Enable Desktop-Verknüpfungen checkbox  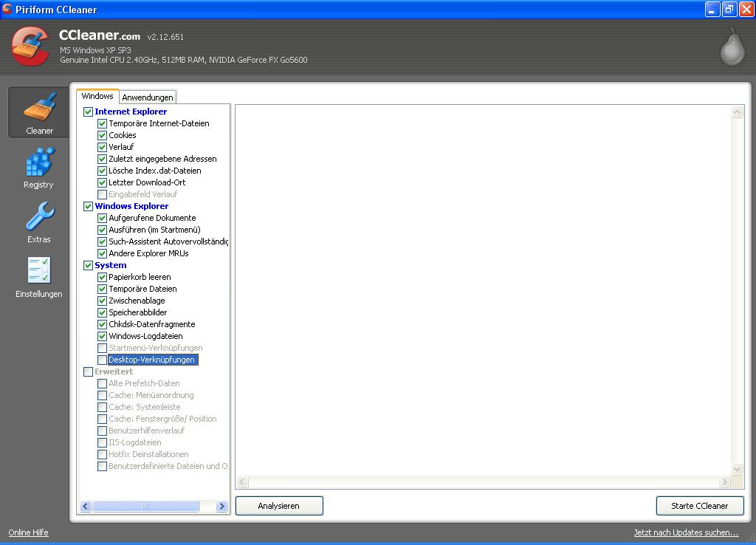click(x=103, y=360)
